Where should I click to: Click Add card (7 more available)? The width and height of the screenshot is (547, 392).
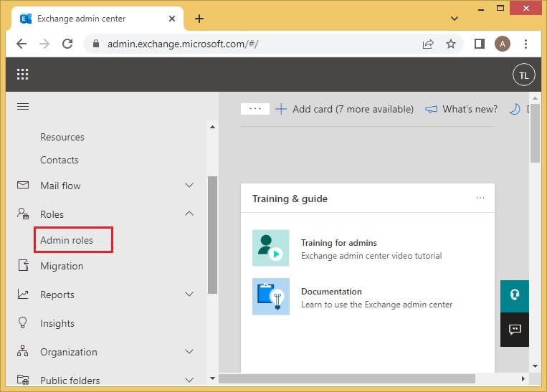353,109
